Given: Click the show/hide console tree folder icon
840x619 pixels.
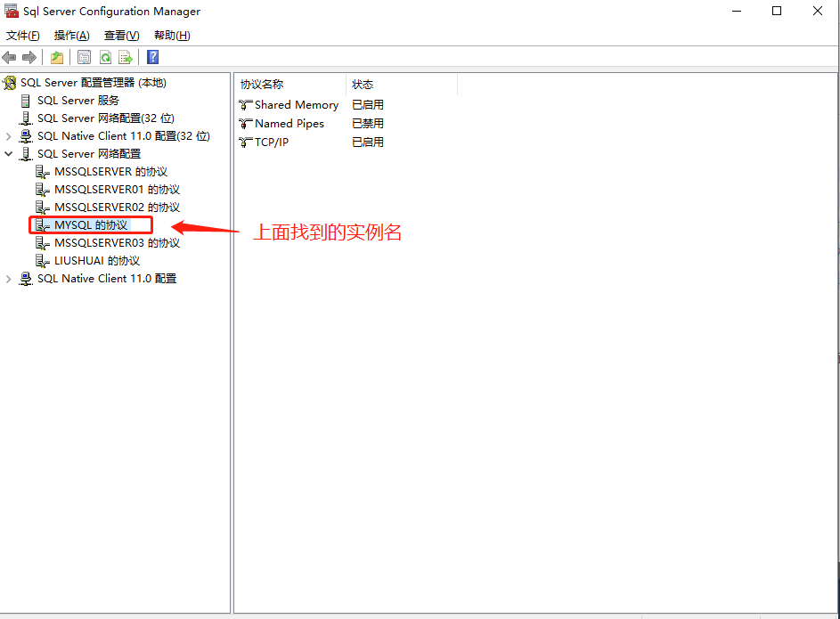Looking at the screenshot, I should (56, 57).
